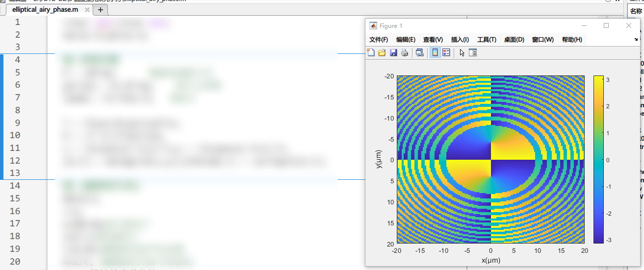Open the 窗口(W) menu in Figure 1
The height and width of the screenshot is (270, 644).
(x=543, y=40)
